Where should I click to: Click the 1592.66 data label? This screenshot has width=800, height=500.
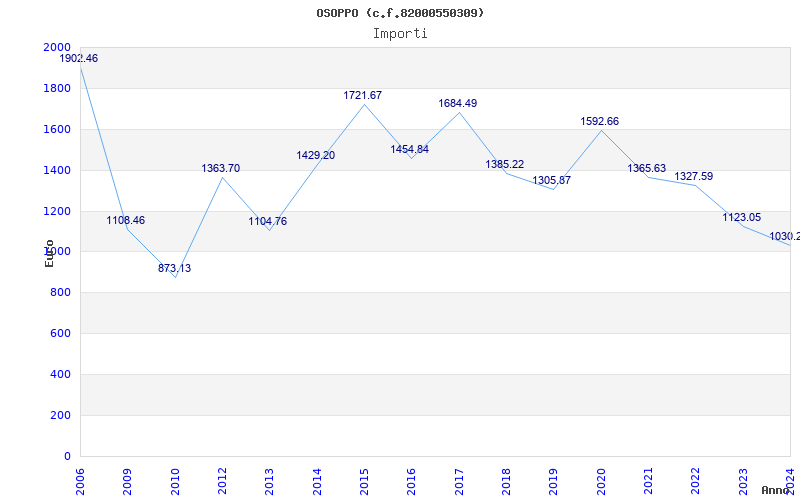point(599,121)
